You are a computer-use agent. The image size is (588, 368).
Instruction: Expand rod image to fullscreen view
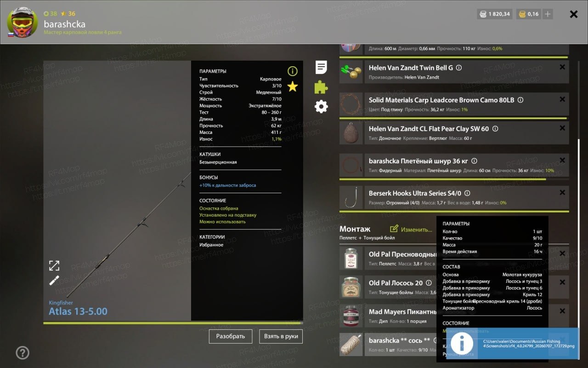click(54, 265)
